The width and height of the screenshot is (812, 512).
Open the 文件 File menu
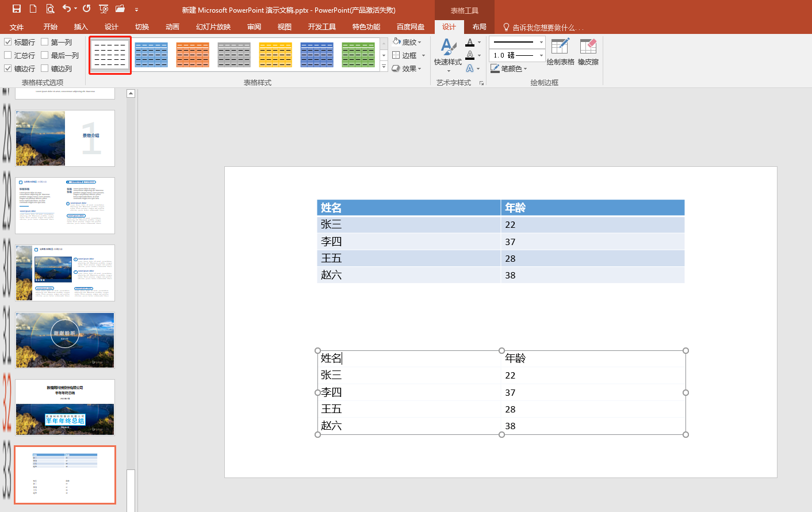coord(17,27)
